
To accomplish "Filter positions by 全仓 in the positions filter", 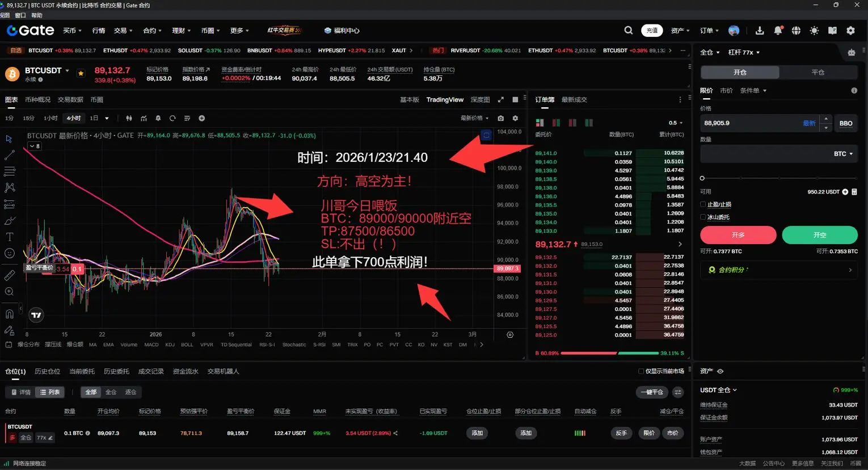I will [111, 392].
